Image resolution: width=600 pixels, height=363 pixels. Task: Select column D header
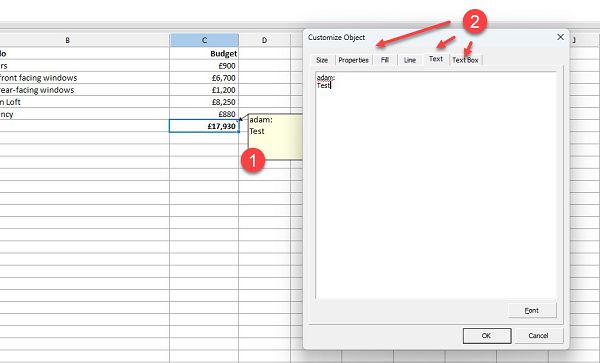(x=264, y=40)
